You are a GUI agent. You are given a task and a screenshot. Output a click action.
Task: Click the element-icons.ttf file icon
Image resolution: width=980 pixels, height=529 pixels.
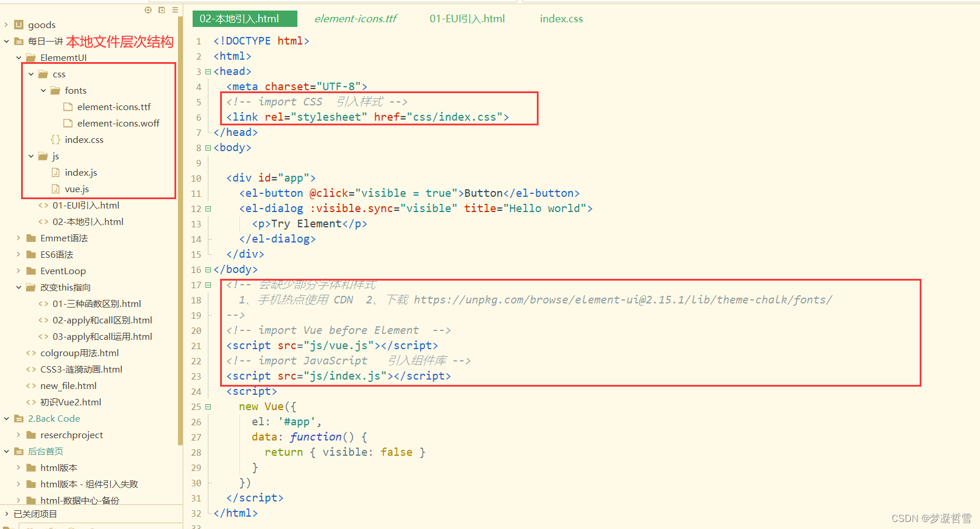coord(68,107)
